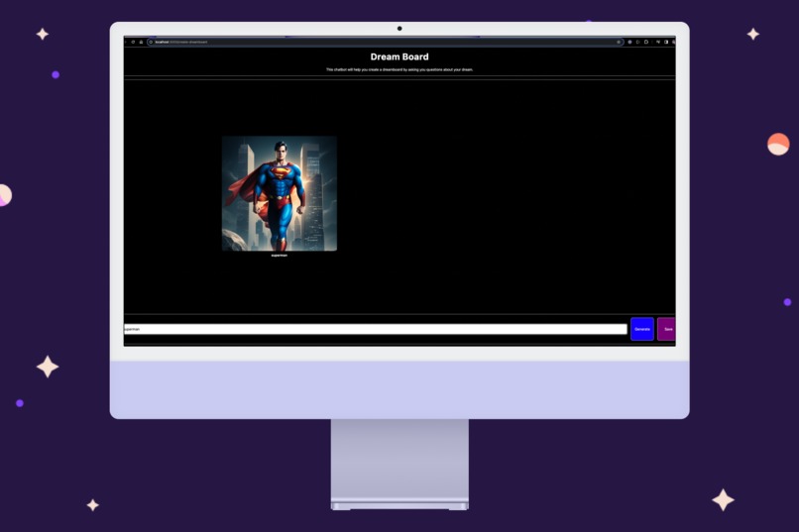The height and width of the screenshot is (532, 799).
Task: Click the browser reload icon
Action: 133,43
